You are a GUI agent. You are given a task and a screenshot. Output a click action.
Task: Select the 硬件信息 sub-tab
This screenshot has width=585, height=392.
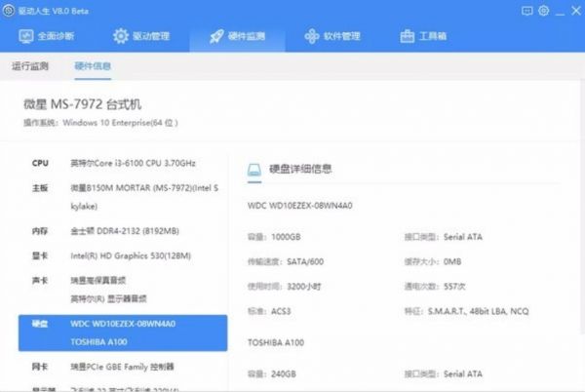click(x=93, y=66)
